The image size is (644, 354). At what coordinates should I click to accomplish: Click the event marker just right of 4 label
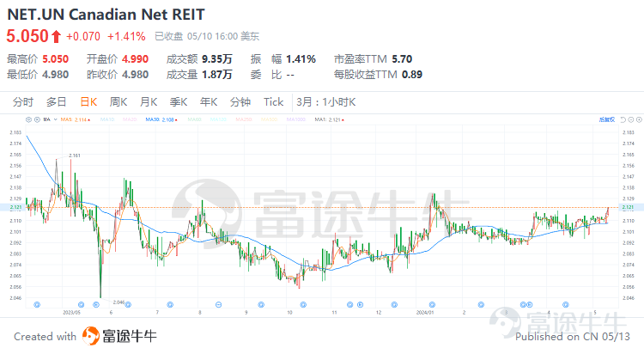566,305
